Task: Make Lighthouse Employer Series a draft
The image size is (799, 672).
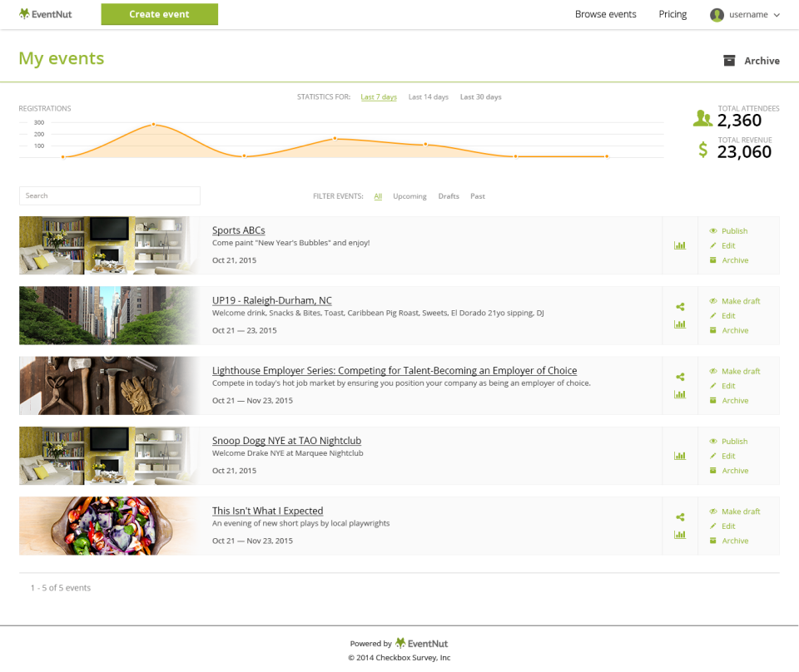Action: 735,372
